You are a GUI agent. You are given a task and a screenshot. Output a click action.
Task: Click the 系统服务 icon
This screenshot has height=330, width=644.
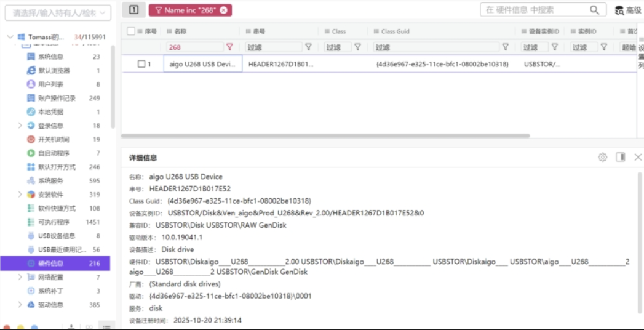point(31,181)
